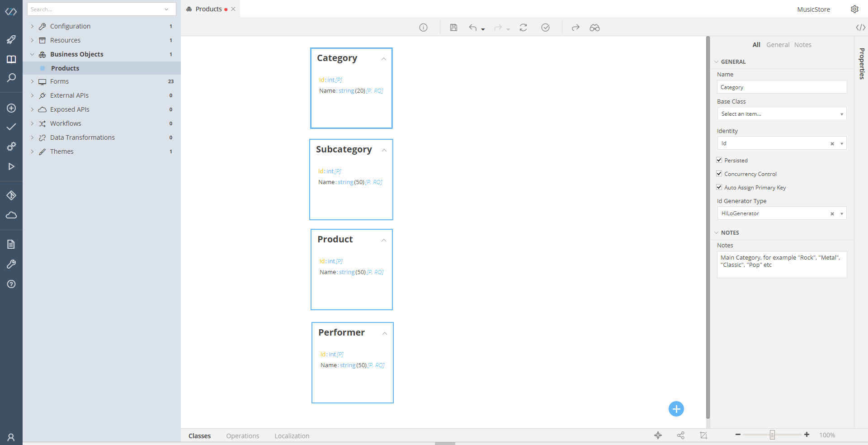Click the blue plus add button
Screen dimensions: 868x445
(676, 409)
